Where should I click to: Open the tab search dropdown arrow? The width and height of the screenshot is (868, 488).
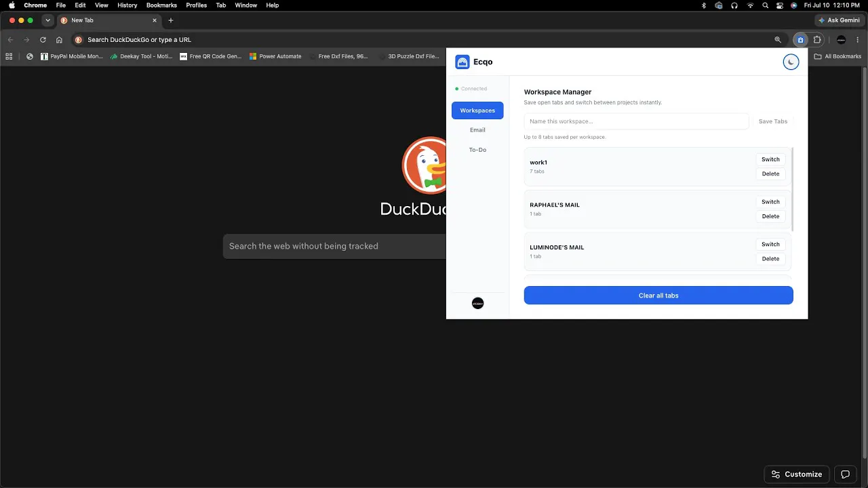click(47, 20)
